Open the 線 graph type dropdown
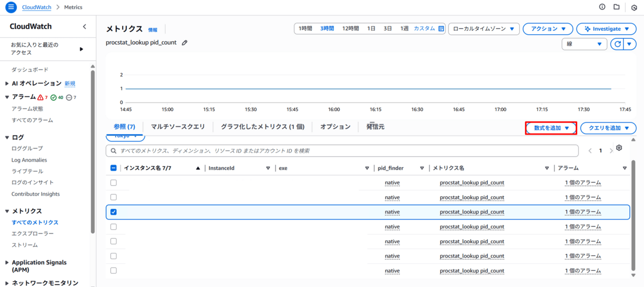Screen dimensions: 644x287 coord(584,44)
